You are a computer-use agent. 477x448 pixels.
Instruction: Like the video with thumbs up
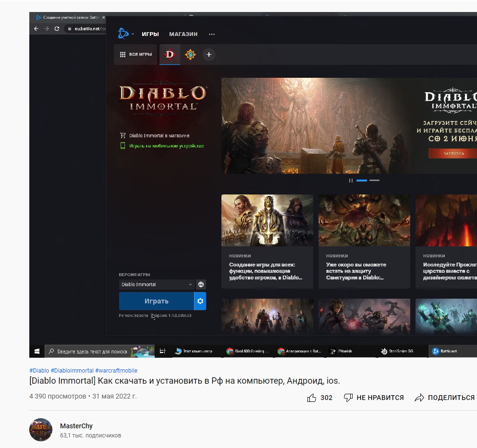tap(312, 398)
